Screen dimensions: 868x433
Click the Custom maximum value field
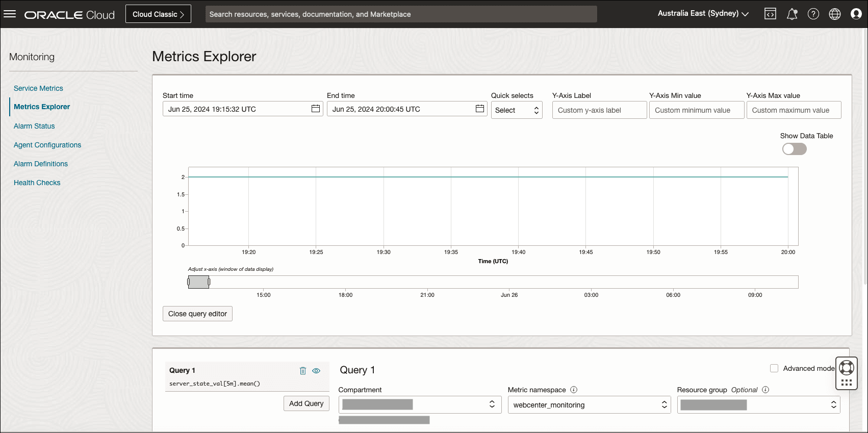(794, 110)
